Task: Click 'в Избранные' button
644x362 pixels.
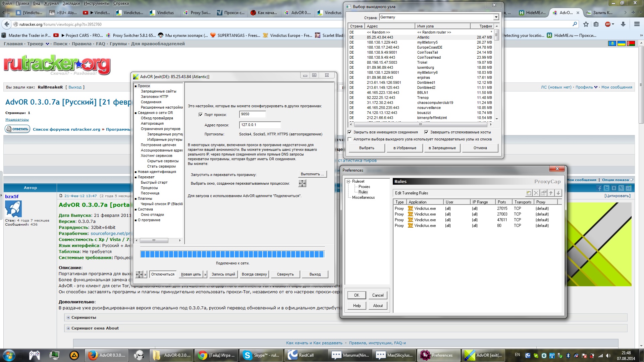Action: click(405, 148)
